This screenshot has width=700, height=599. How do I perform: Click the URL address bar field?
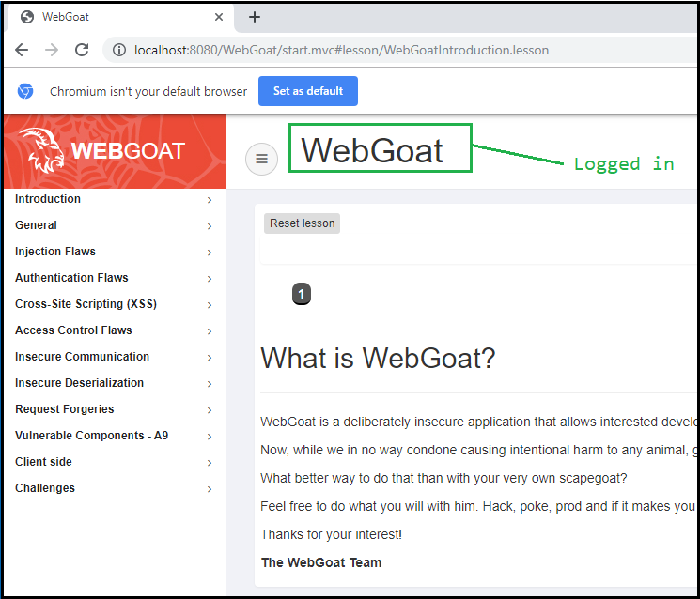[x=376, y=50]
